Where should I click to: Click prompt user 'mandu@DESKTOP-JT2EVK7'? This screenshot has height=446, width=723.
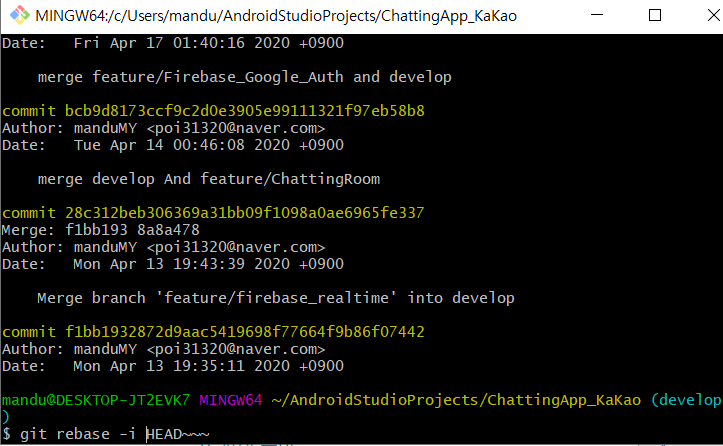[x=96, y=400]
